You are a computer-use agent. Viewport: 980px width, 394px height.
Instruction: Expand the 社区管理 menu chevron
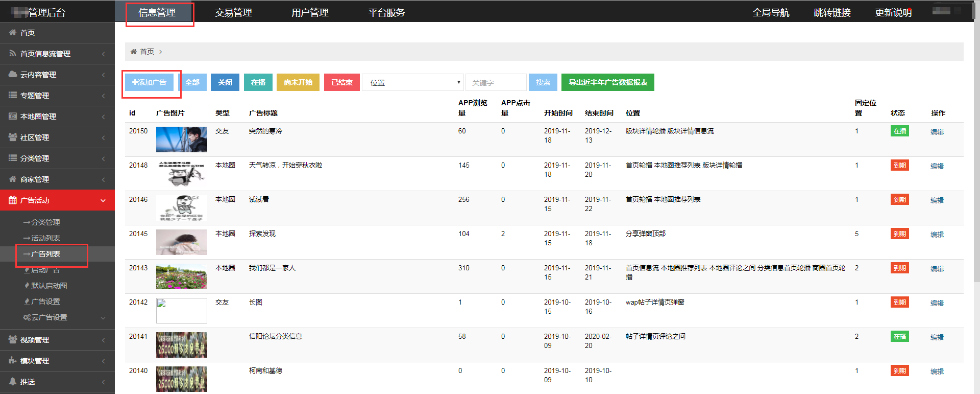pos(103,137)
